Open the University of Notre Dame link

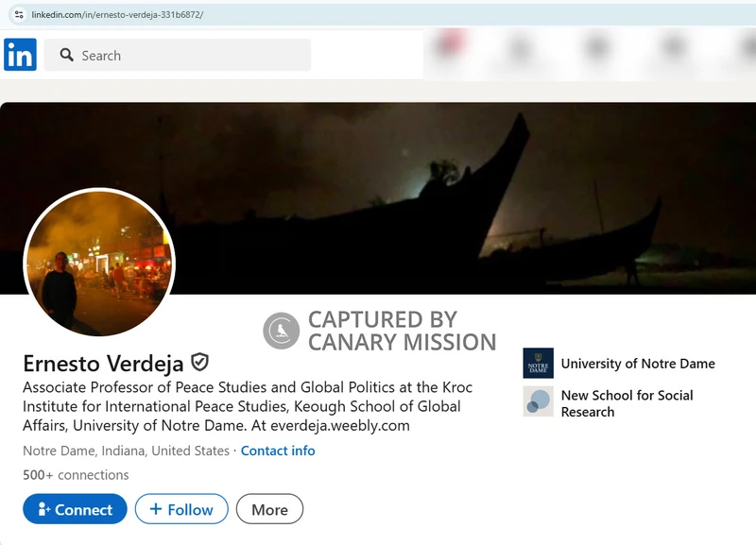pos(638,364)
